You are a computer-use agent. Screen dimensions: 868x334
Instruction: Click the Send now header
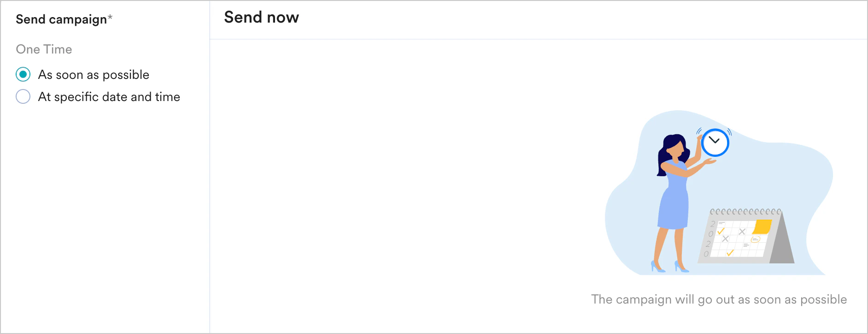coord(261,17)
